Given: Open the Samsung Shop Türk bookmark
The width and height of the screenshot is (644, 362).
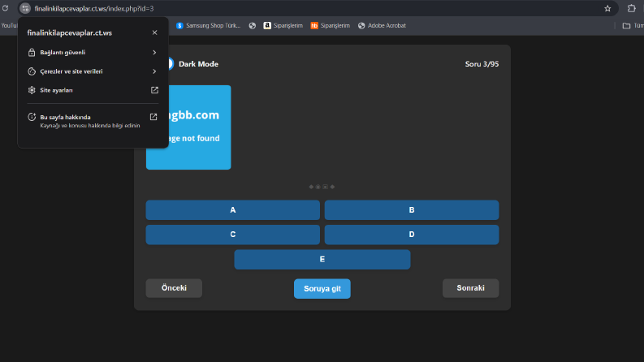Looking at the screenshot, I should 208,25.
